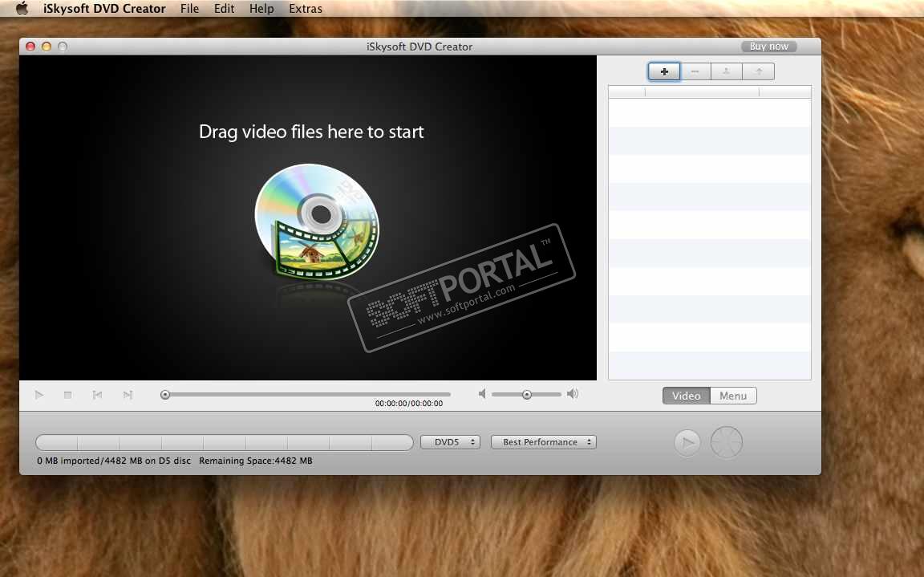Close the iSkysoft DVD Creator window
This screenshot has width=924, height=577.
(30, 47)
